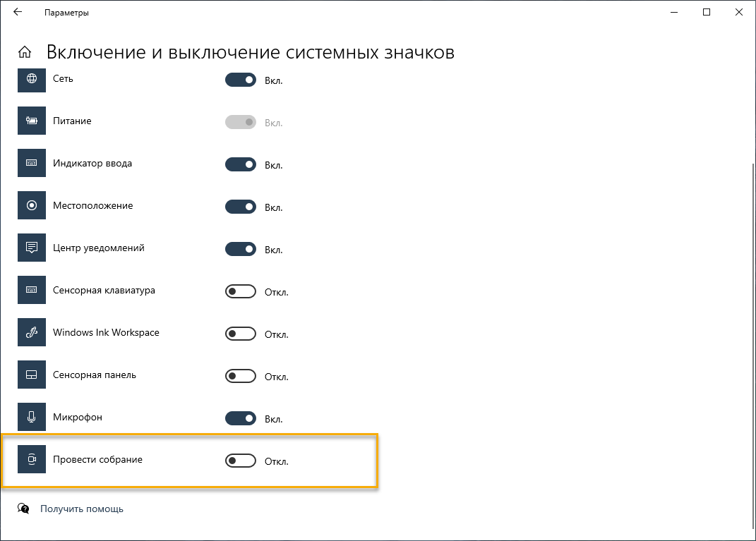
Task: Open the Получить помощь help link
Action: 81,509
